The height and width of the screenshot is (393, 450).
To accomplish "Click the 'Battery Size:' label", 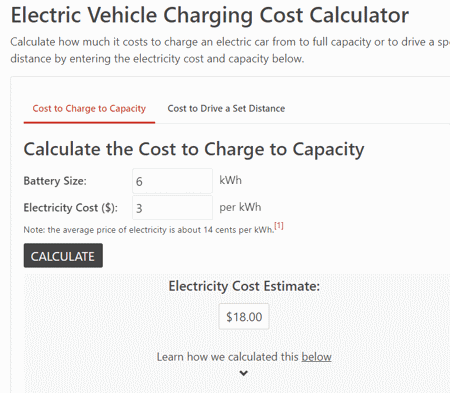I will coord(55,181).
